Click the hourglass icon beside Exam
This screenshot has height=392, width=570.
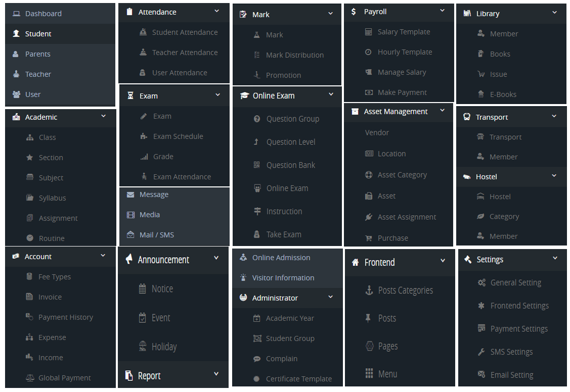click(x=130, y=96)
